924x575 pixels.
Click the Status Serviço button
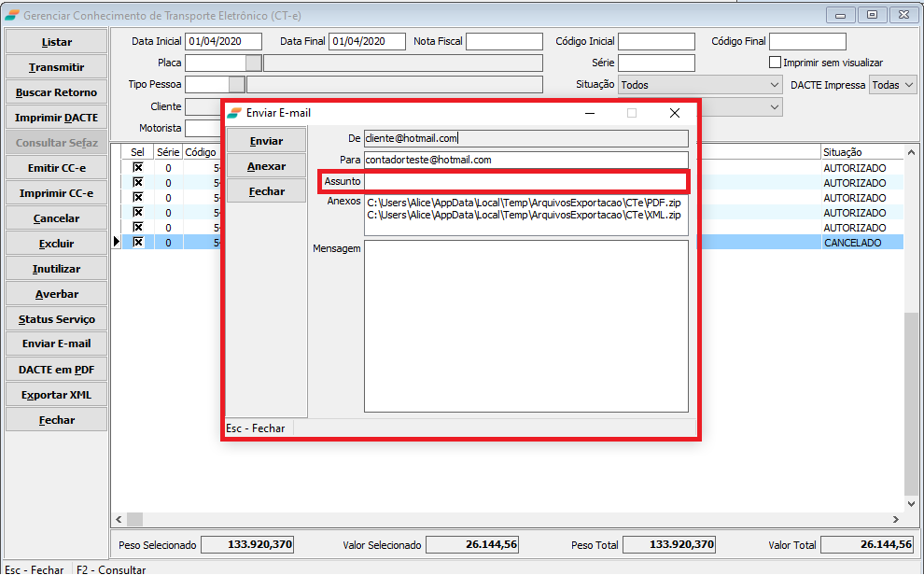(x=57, y=319)
